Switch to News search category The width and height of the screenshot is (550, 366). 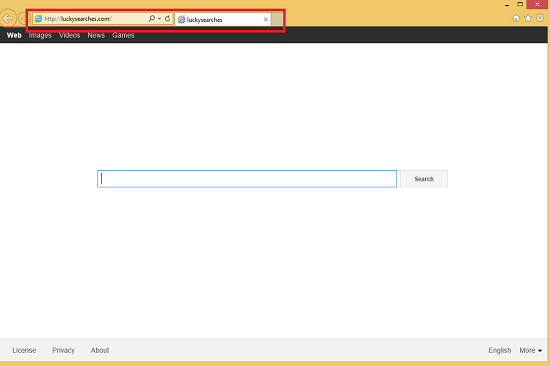pos(96,35)
